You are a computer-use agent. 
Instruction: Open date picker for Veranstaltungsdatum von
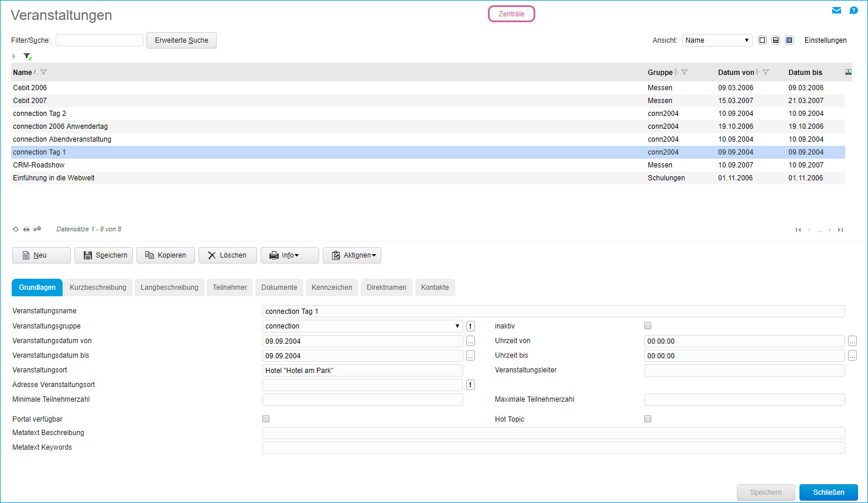[470, 341]
